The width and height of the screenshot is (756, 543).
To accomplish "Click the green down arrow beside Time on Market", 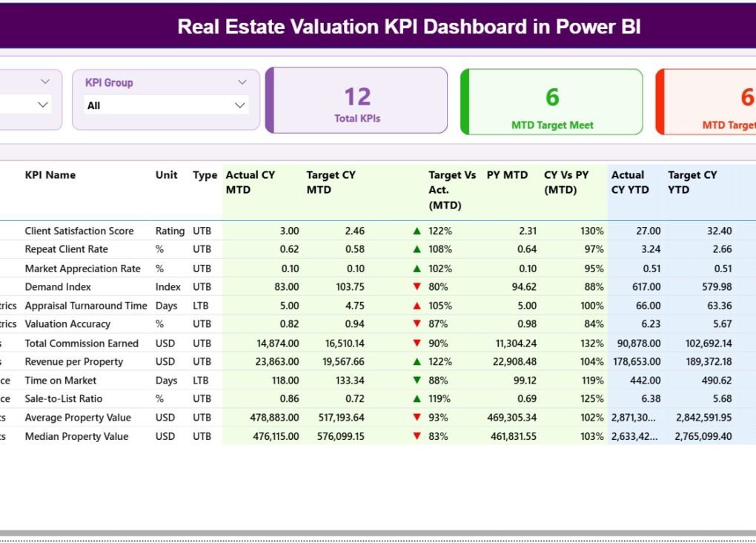I will tap(416, 380).
